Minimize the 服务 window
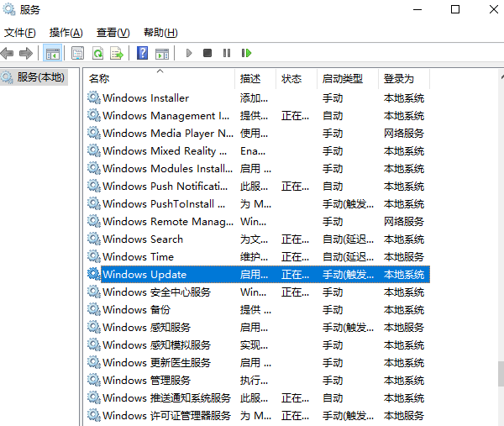 [417, 9]
